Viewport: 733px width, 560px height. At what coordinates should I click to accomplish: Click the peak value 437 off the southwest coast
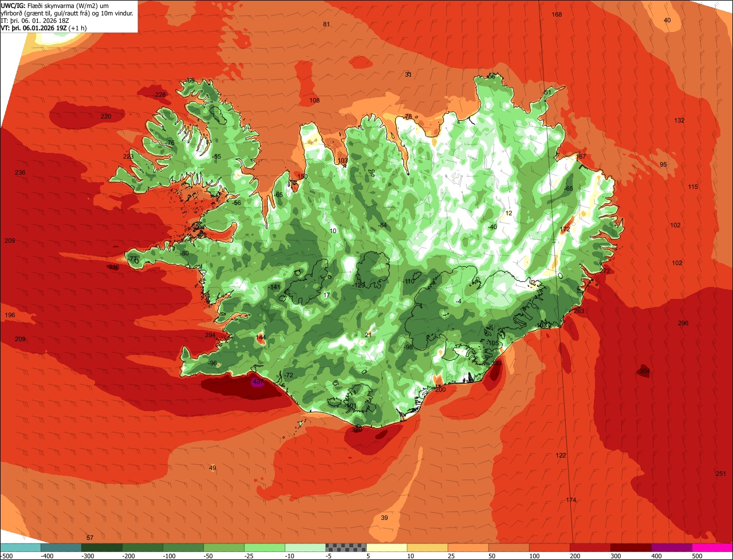[258, 381]
